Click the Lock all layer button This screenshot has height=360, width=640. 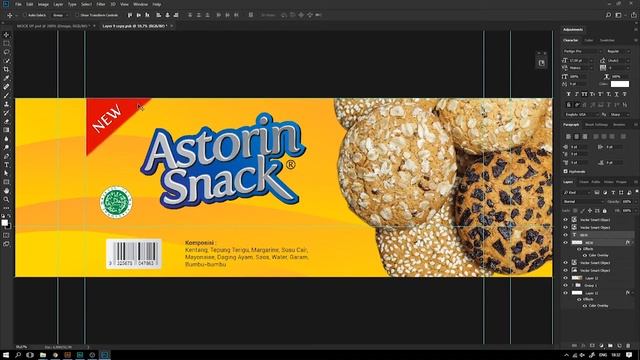604,211
